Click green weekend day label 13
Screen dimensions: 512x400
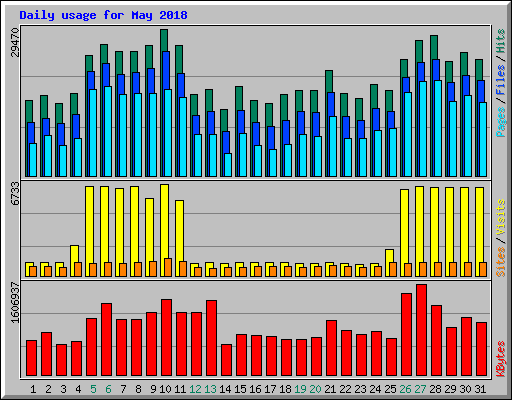210,389
